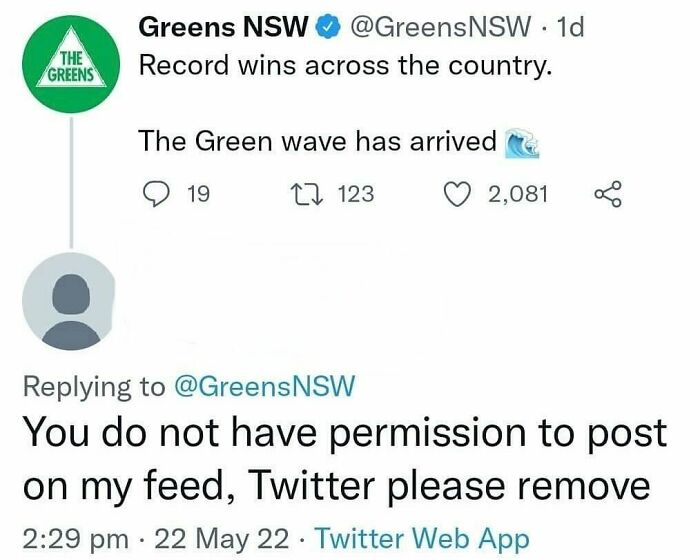Click the like count 2,081
Screen dimensions: 700x560
[x=518, y=193]
